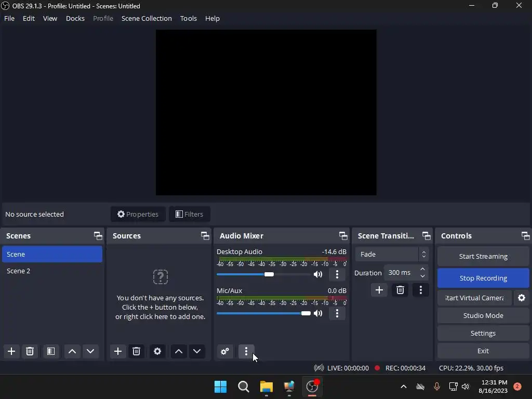Open transition properties three-dot menu

(x=421, y=290)
